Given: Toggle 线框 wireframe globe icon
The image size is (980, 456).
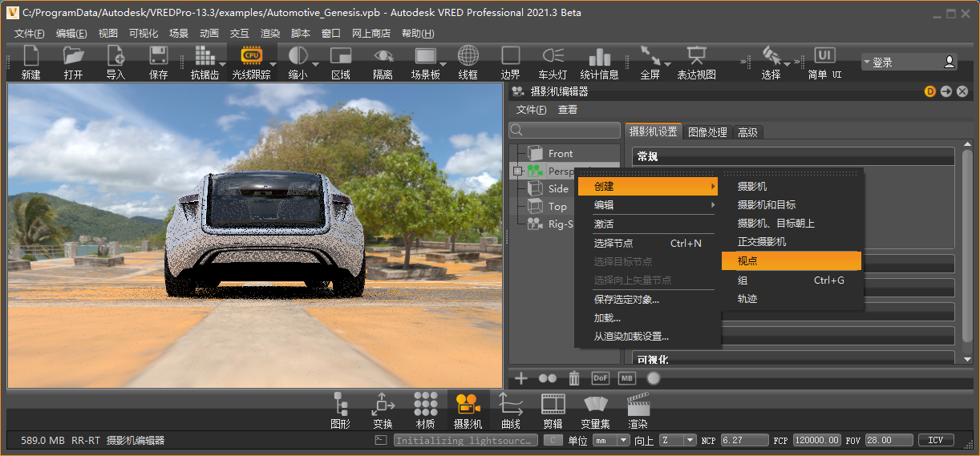Looking at the screenshot, I should pyautogui.click(x=468, y=56).
